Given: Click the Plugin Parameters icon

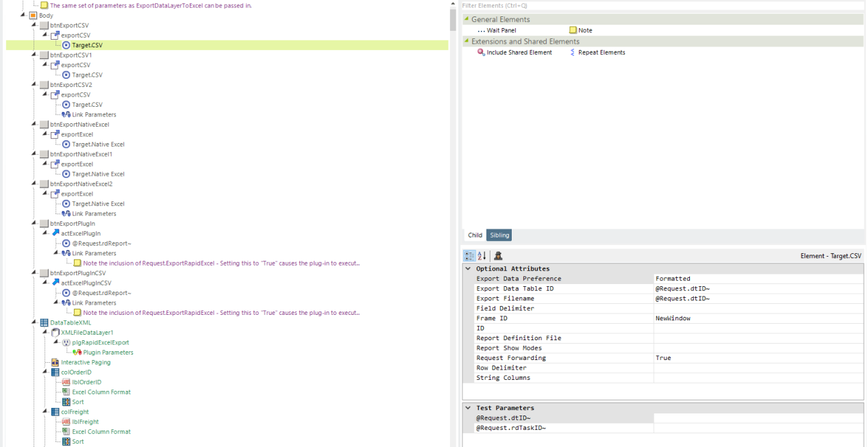Looking at the screenshot, I should pyautogui.click(x=77, y=353).
